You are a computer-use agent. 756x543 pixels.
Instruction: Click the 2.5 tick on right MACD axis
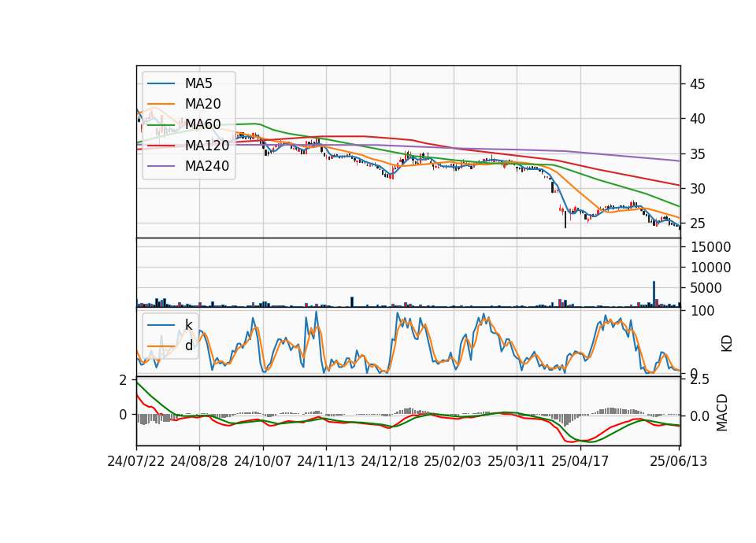pos(699,379)
